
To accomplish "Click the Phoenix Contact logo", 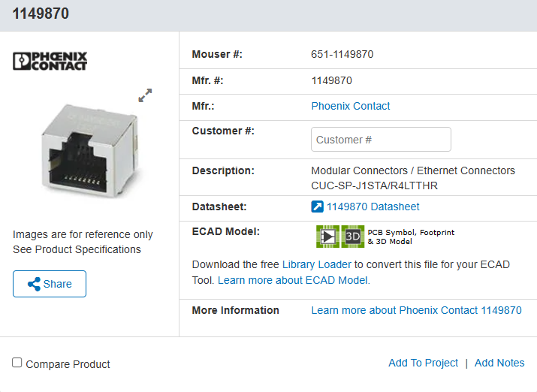I will click(x=50, y=62).
